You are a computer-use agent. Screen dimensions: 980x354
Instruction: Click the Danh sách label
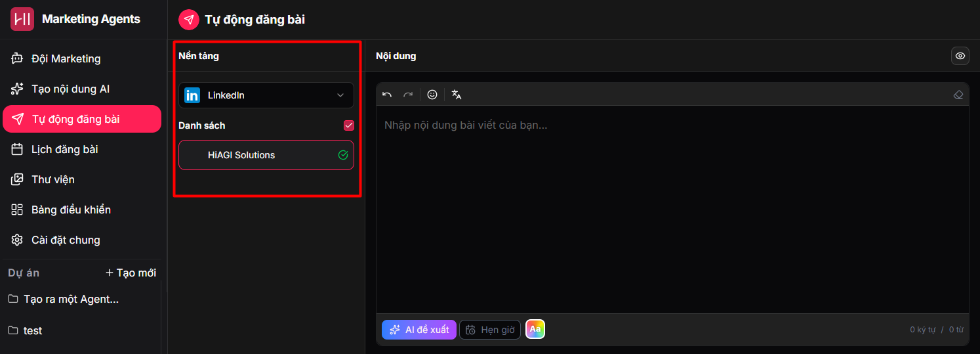(202, 125)
